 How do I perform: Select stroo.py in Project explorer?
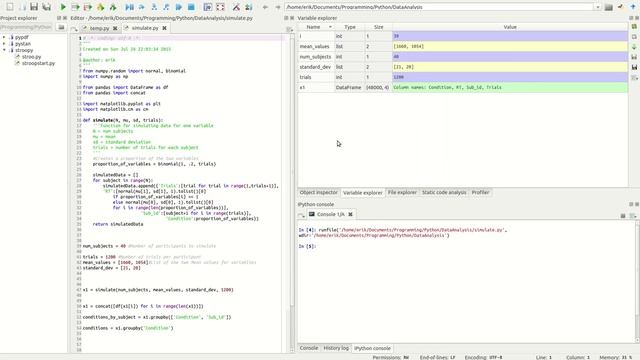(x=31, y=57)
